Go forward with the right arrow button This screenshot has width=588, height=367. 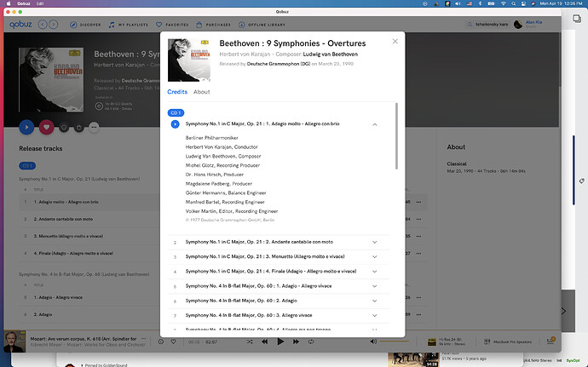pos(54,25)
